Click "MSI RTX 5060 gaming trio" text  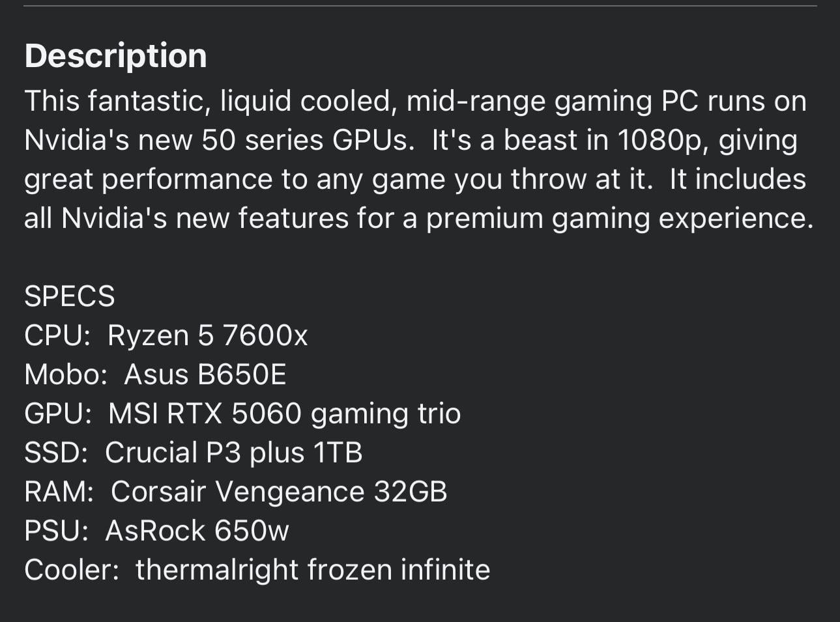(x=284, y=414)
